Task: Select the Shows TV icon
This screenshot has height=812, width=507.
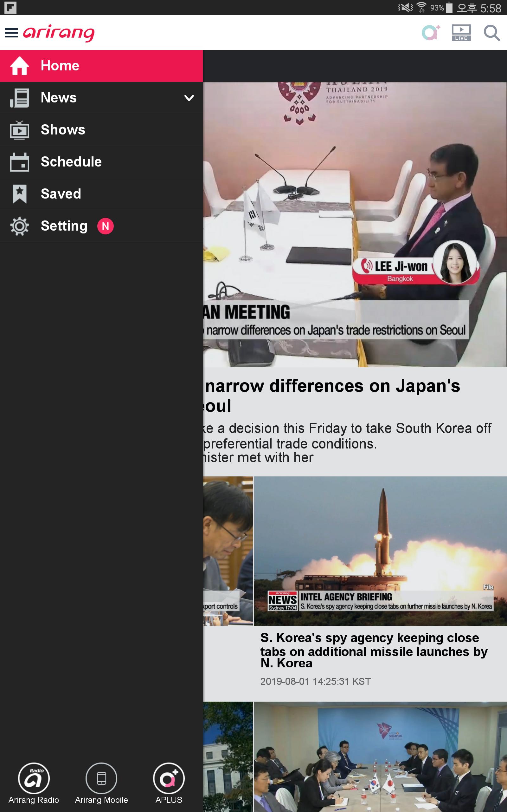Action: tap(19, 130)
